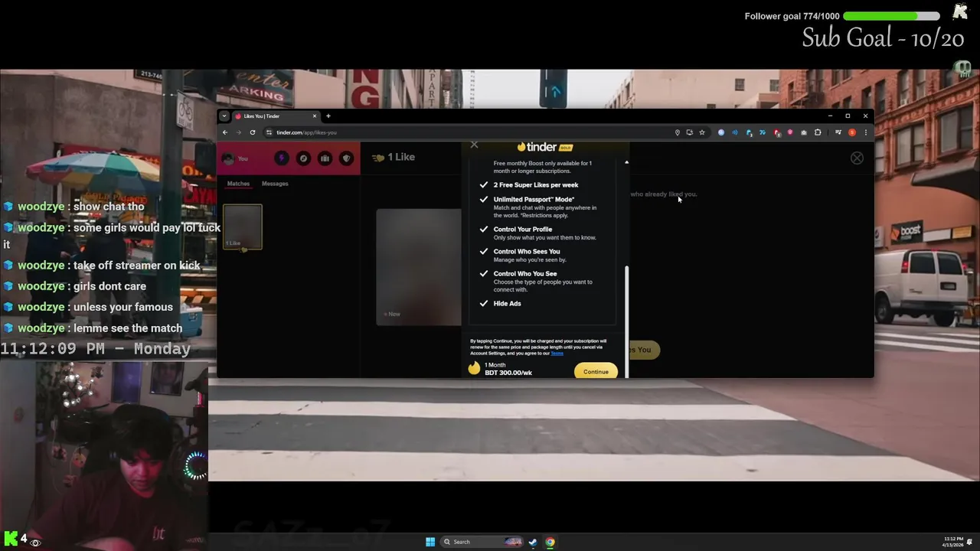
Task: Click the install app icon in address bar
Action: coord(689,132)
